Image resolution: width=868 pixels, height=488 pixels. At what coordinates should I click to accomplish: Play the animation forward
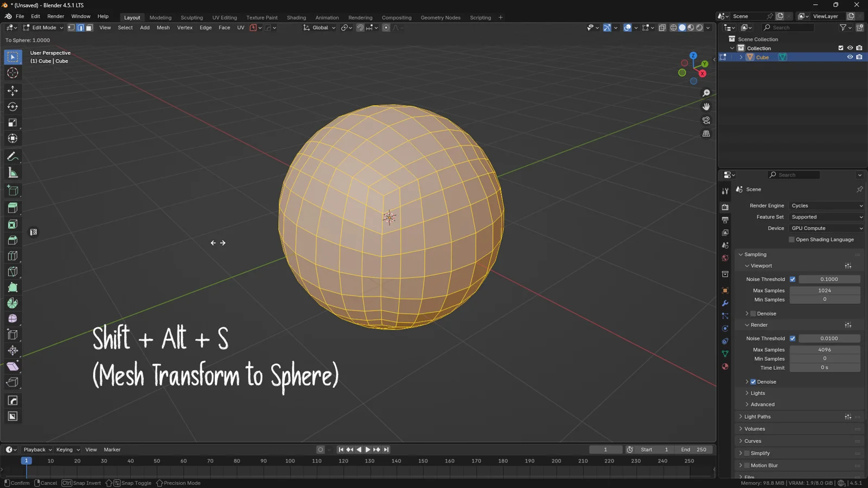(368, 450)
